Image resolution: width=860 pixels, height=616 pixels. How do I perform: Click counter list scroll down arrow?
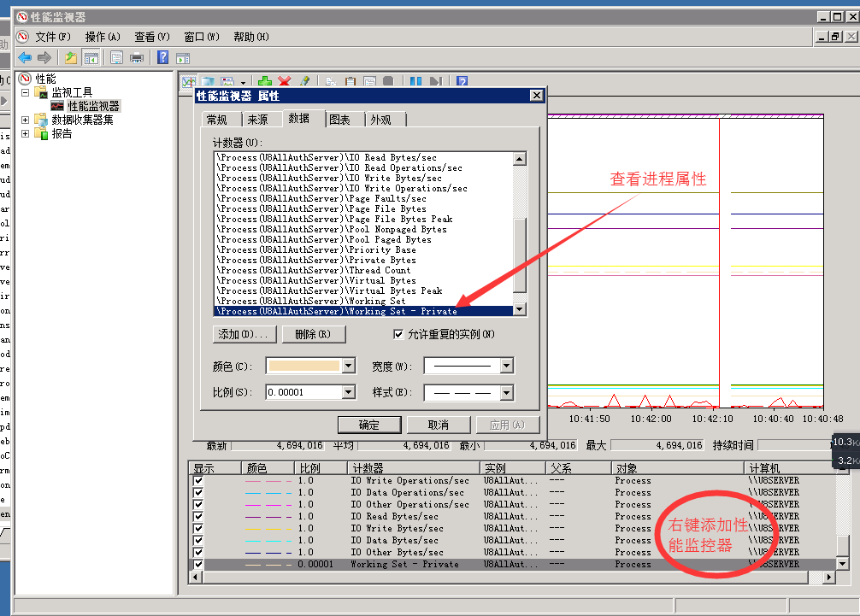520,309
